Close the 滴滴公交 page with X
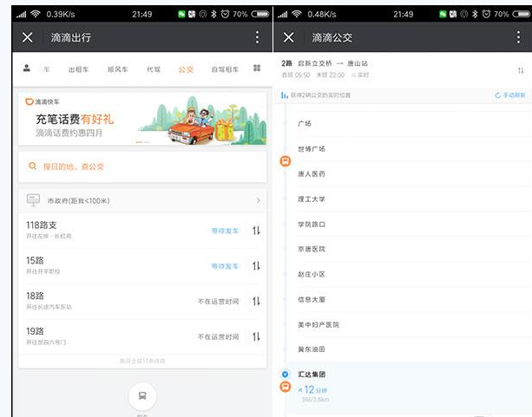This screenshot has height=417, width=532. click(x=289, y=37)
